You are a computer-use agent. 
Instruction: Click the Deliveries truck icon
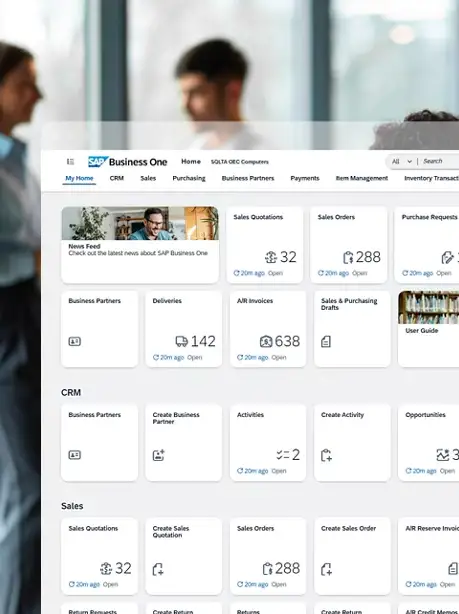[182, 341]
